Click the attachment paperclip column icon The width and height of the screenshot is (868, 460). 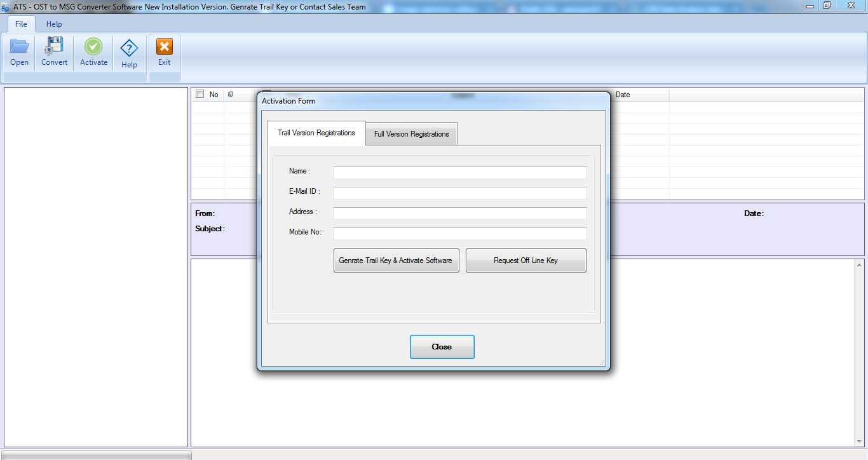pyautogui.click(x=231, y=94)
